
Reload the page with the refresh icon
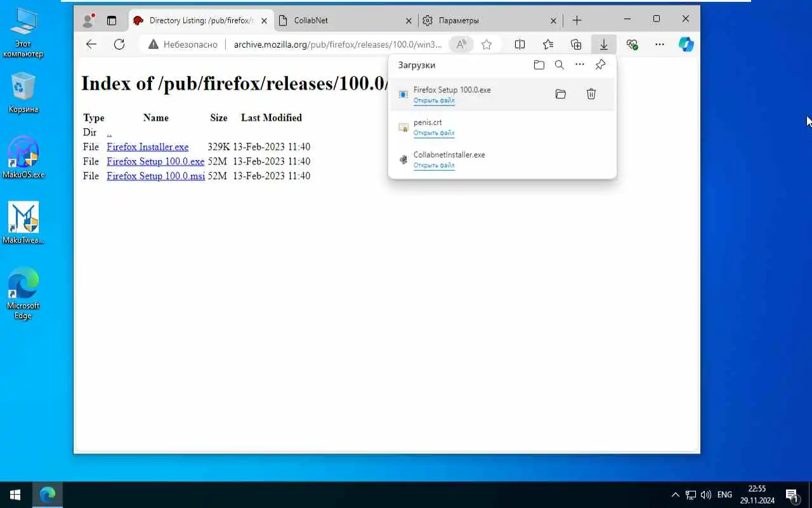(119, 44)
